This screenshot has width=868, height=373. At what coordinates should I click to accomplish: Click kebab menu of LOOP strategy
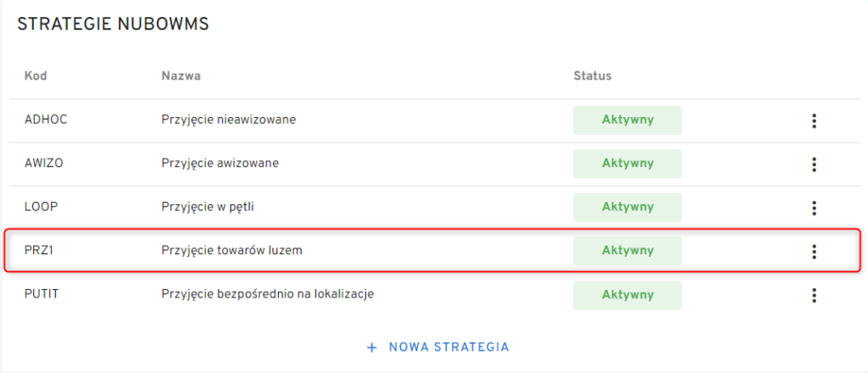[814, 207]
